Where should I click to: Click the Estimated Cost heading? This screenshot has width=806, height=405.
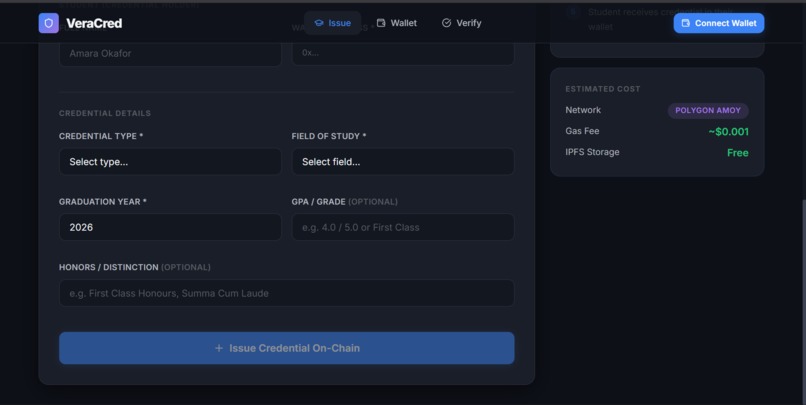602,89
